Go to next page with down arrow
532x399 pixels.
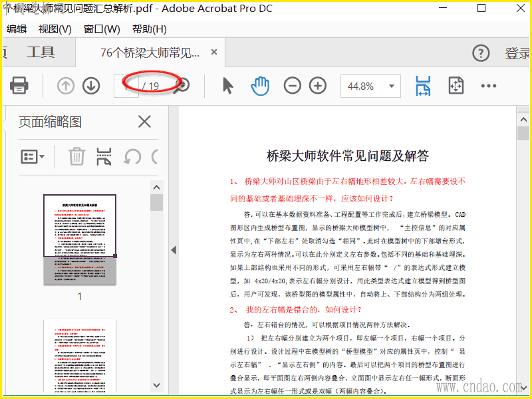click(x=91, y=86)
